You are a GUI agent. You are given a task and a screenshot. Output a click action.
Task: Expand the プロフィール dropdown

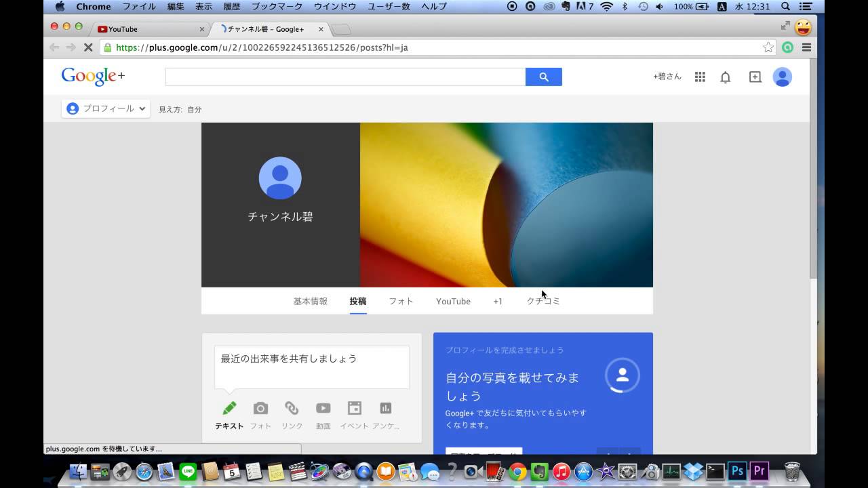click(106, 108)
